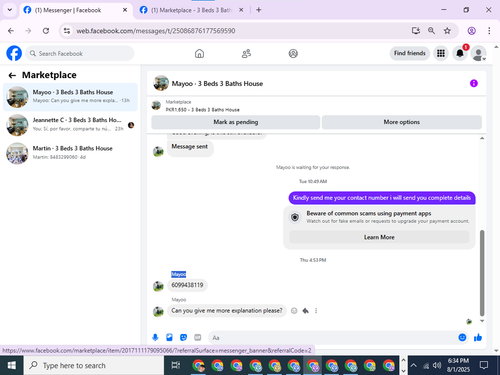
Task: Click the Facebook logo
Action: point(14,53)
